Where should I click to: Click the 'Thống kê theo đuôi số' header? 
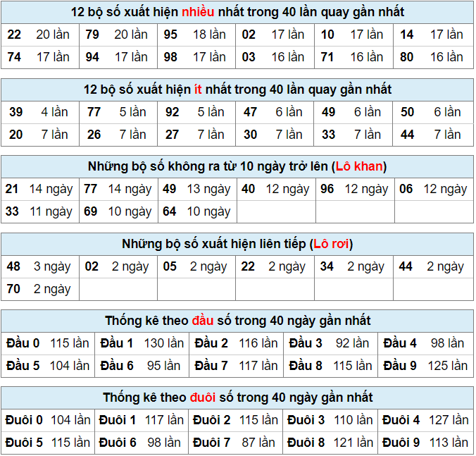237,398
